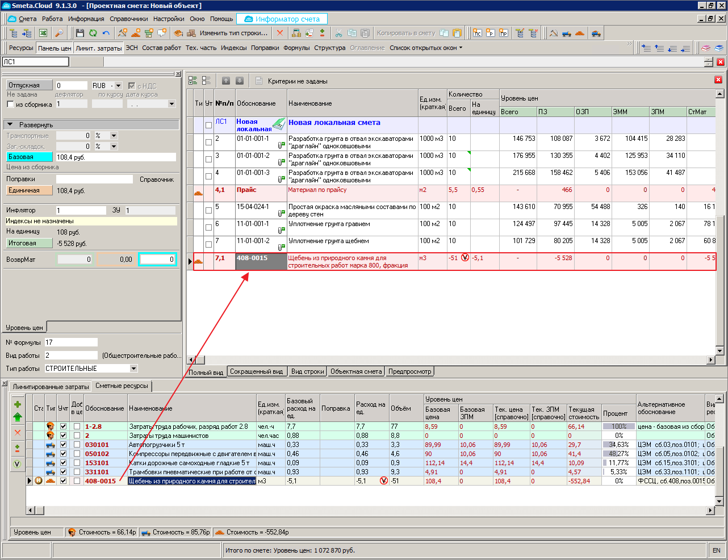
Task: Click 'Информатор счета' button
Action: (282, 19)
